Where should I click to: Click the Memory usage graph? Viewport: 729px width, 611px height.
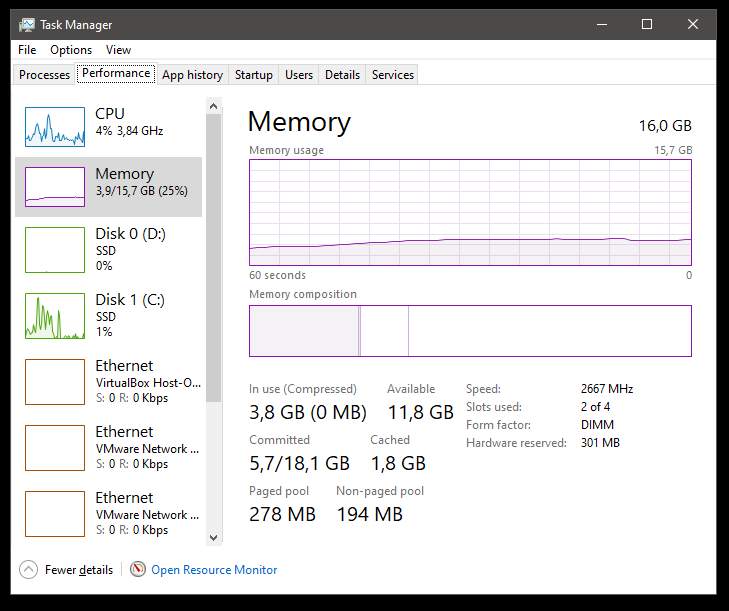[470, 212]
